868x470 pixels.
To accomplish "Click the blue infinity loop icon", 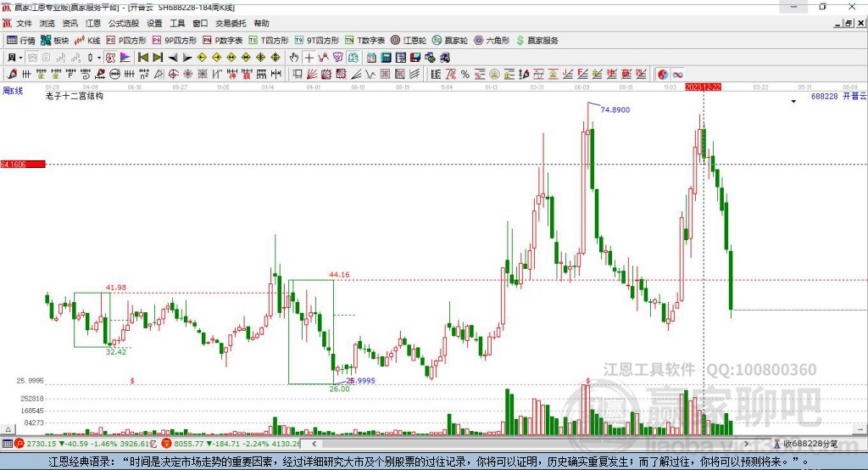I will 677,75.
